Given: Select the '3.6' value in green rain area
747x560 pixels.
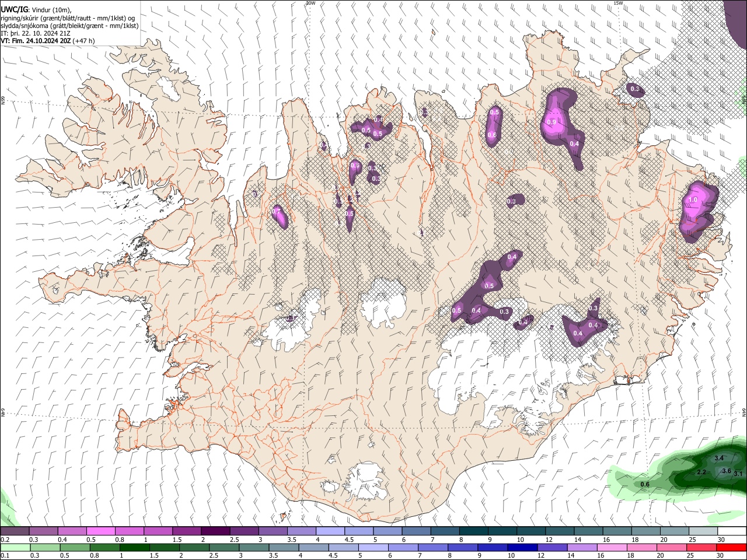Looking at the screenshot, I should coord(727,471).
